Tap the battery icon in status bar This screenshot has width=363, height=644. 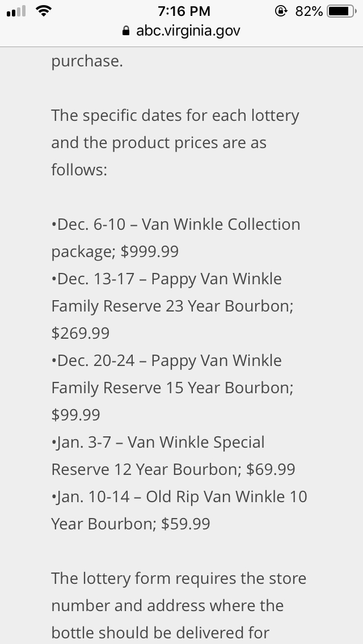pos(341,11)
